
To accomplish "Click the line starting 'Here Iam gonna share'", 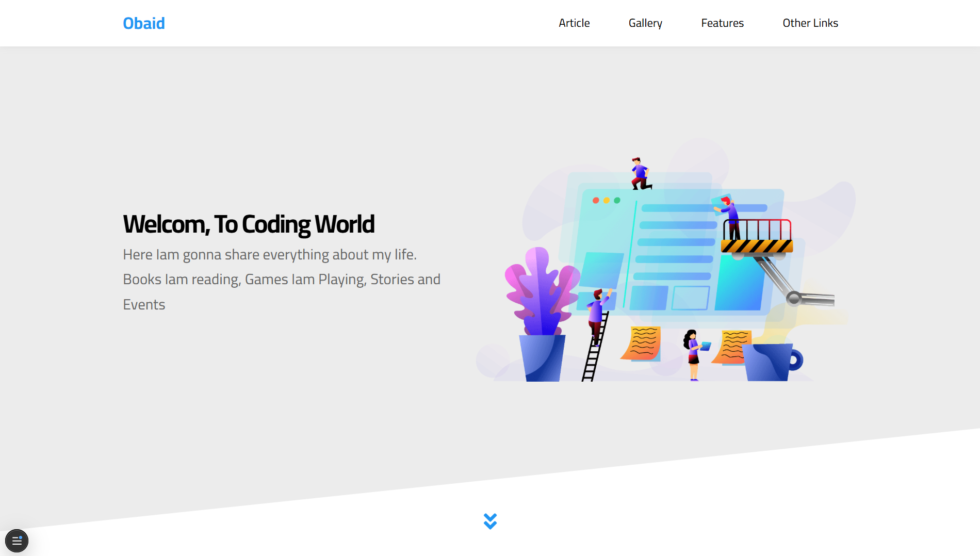I will point(270,254).
